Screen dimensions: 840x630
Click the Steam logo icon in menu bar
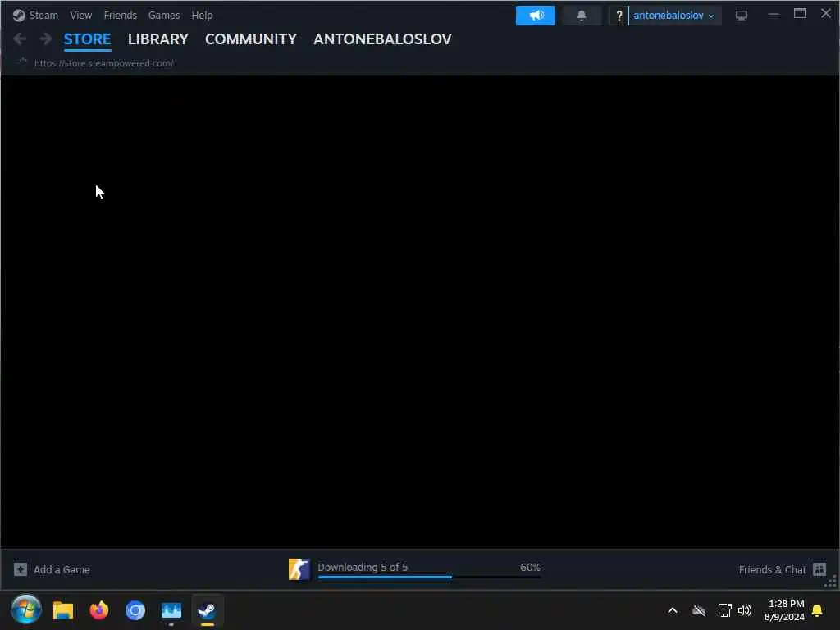(x=19, y=15)
